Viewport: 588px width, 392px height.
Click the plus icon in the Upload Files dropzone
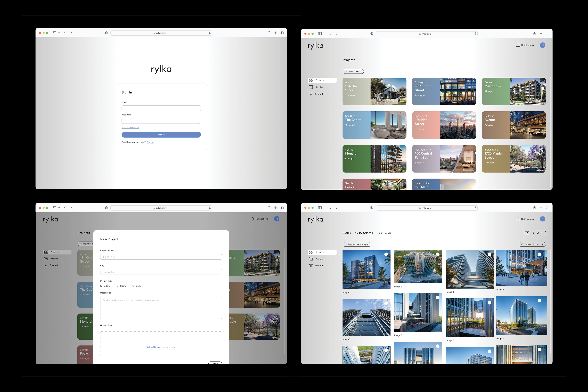[x=161, y=341]
